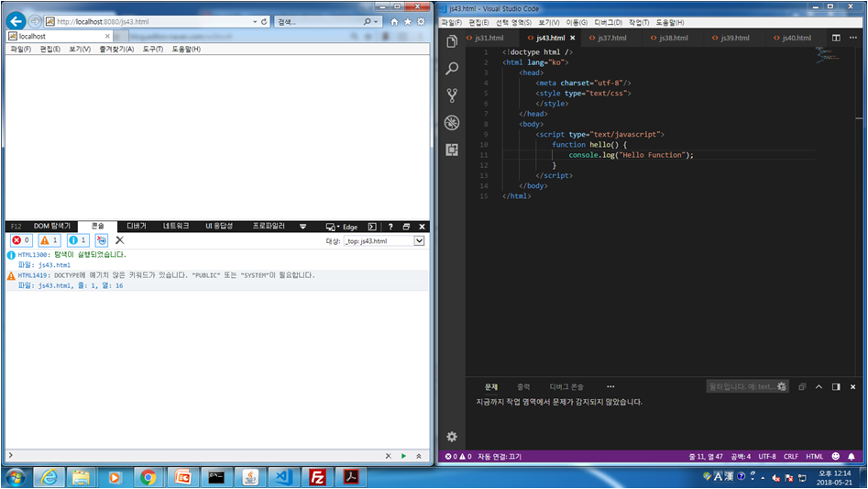Go back in Internet Explorer
Image resolution: width=868 pixels, height=489 pixels.
[x=16, y=22]
